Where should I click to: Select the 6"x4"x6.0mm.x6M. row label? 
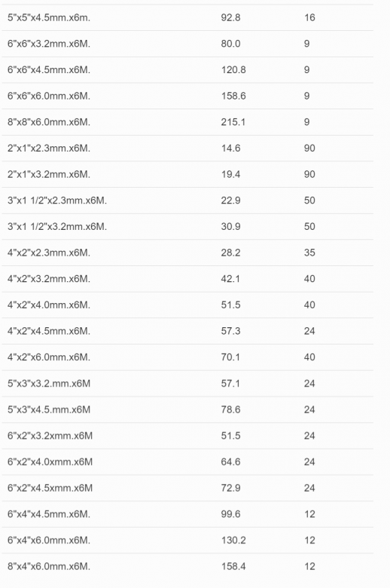coord(49,541)
